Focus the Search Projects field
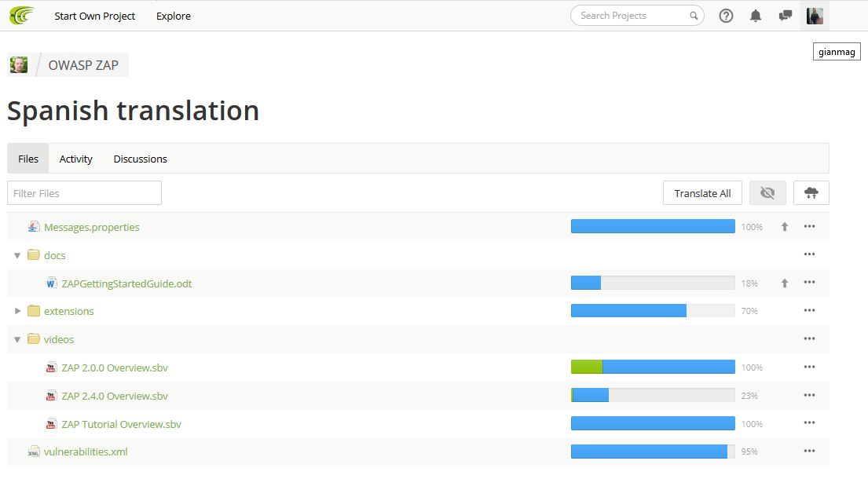This screenshot has height=479, width=868. [x=637, y=16]
